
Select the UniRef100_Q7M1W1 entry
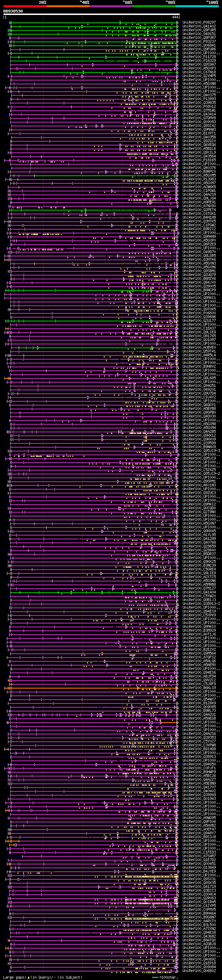tap(199, 110)
